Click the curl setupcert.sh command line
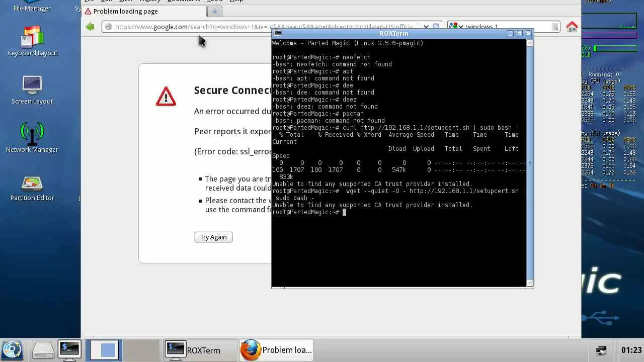This screenshot has width=644, height=362. click(395, 128)
